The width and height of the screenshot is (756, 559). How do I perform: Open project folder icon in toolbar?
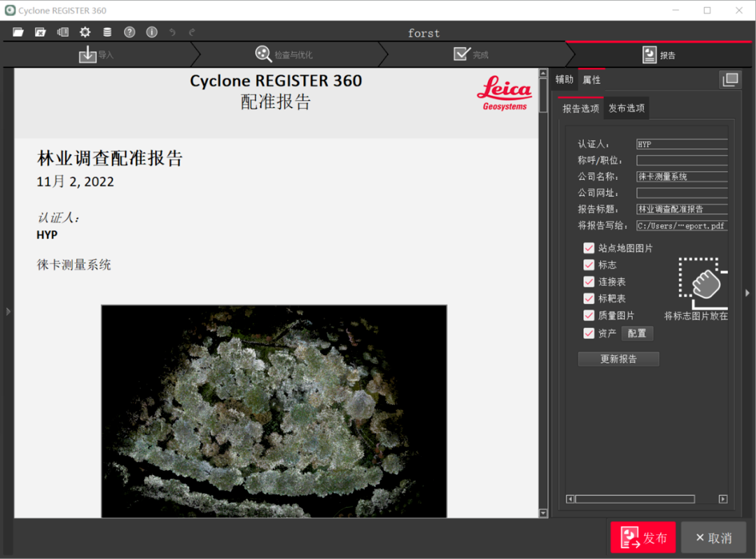18,32
